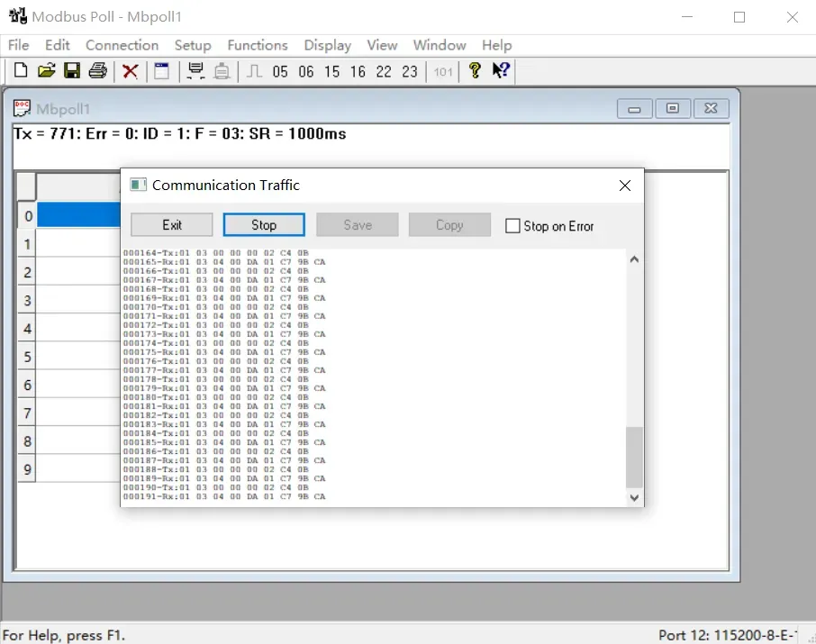This screenshot has height=644, width=816.
Task: Click log line 000177-Rx
Action: tap(224, 370)
